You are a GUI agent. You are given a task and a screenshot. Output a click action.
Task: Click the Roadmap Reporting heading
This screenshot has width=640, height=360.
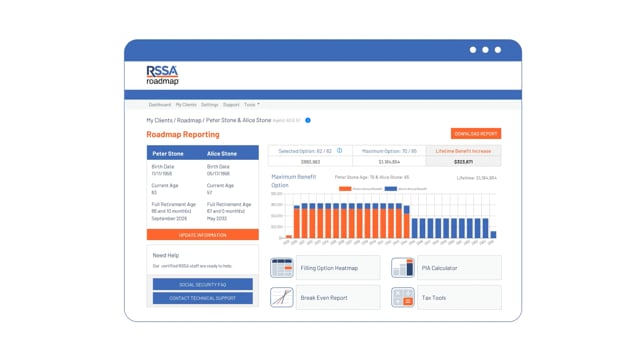click(x=183, y=134)
